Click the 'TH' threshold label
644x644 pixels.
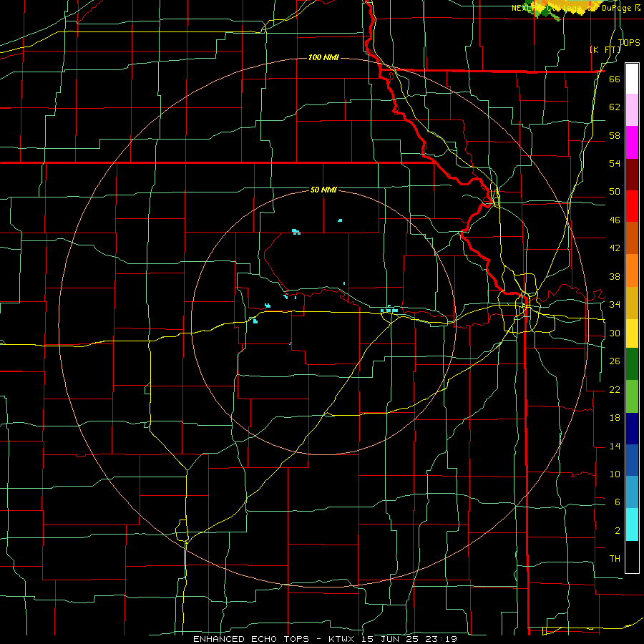615,559
